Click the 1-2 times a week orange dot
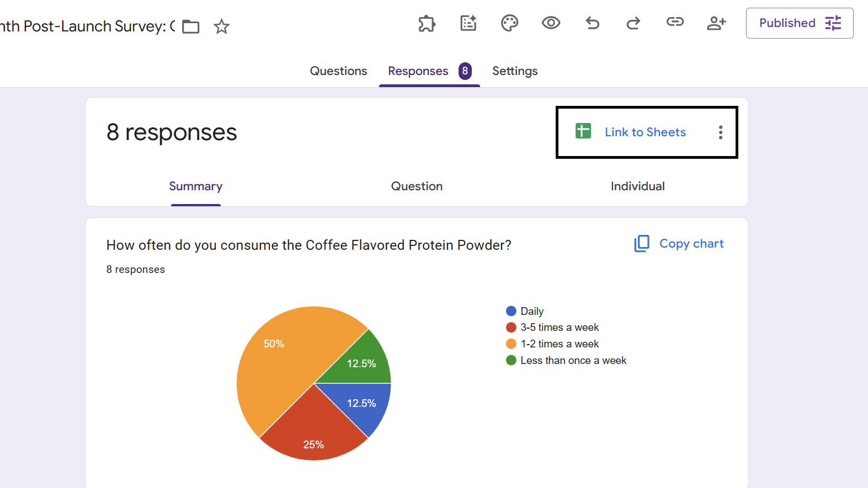Image resolution: width=868 pixels, height=488 pixels. pyautogui.click(x=511, y=344)
